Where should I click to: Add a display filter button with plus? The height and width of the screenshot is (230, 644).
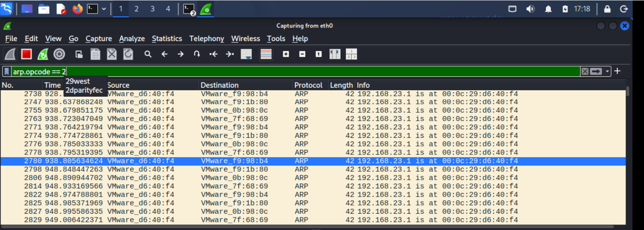pos(617,71)
